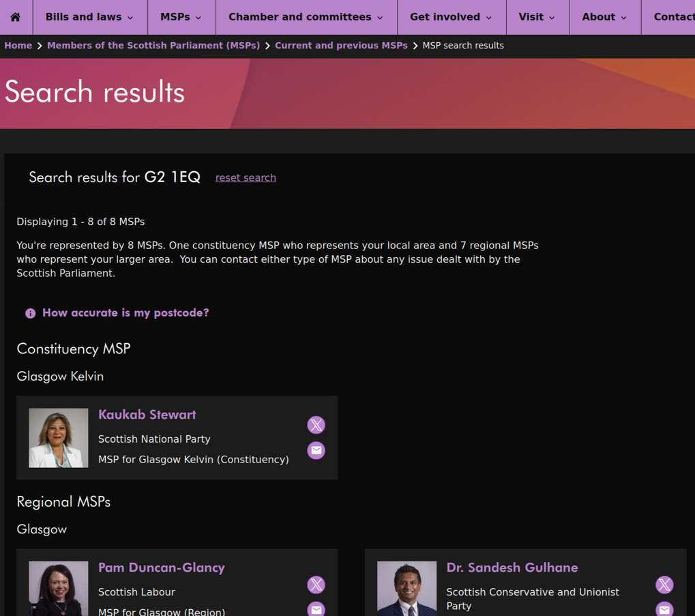
Task: Open Dr. Sandesh Gulhane's X profile icon
Action: tap(664, 585)
